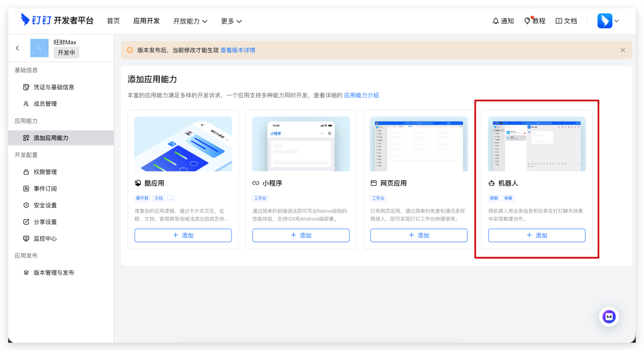Select 凭证与基础信息 in the sidebar
The height and width of the screenshot is (351, 644).
54,87
